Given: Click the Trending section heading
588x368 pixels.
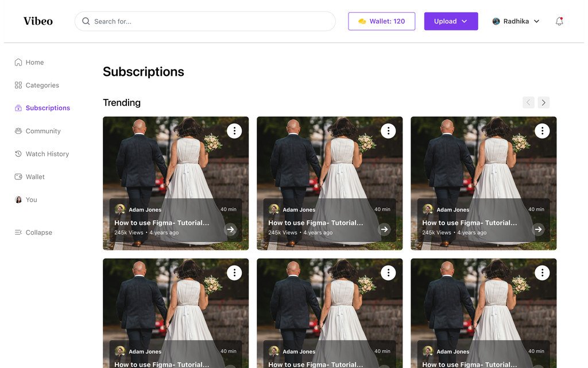Looking at the screenshot, I should tap(122, 102).
